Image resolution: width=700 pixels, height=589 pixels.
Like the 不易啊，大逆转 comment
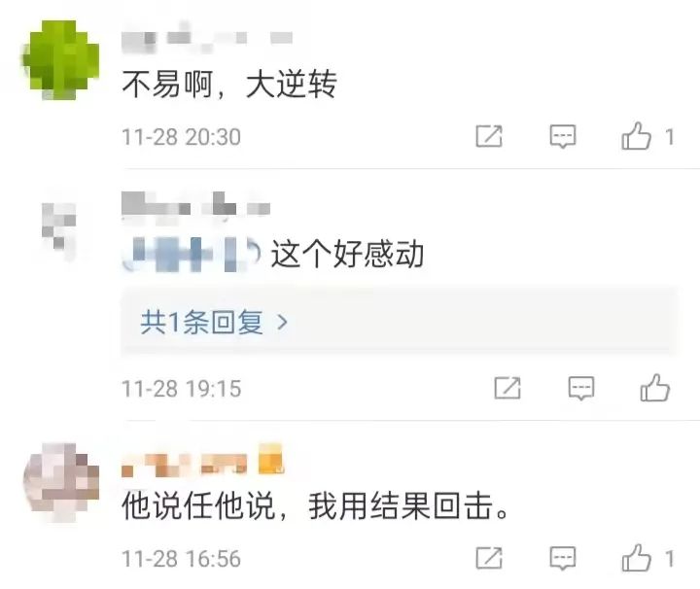click(x=636, y=136)
